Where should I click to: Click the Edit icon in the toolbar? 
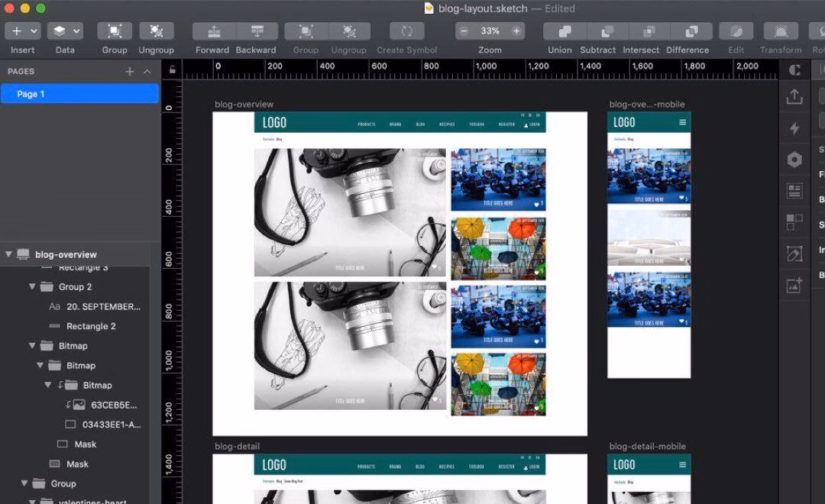(x=735, y=31)
